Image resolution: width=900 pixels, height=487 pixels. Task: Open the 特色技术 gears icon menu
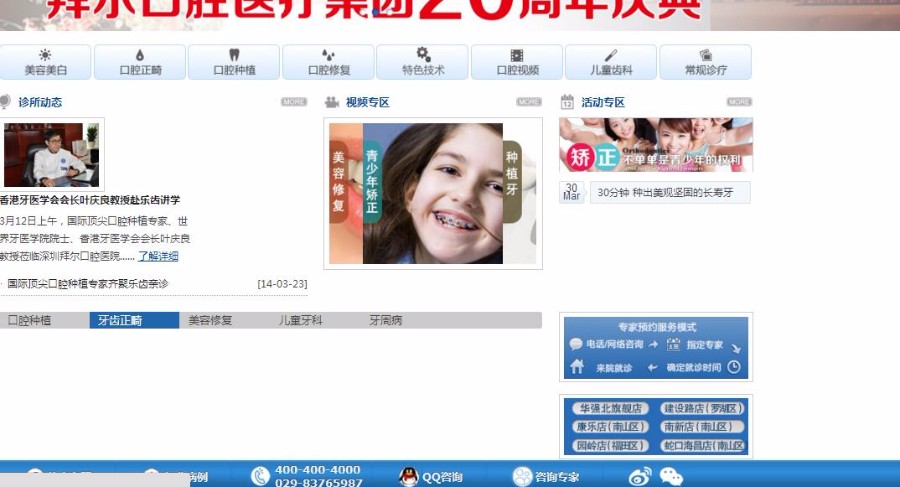(x=422, y=62)
